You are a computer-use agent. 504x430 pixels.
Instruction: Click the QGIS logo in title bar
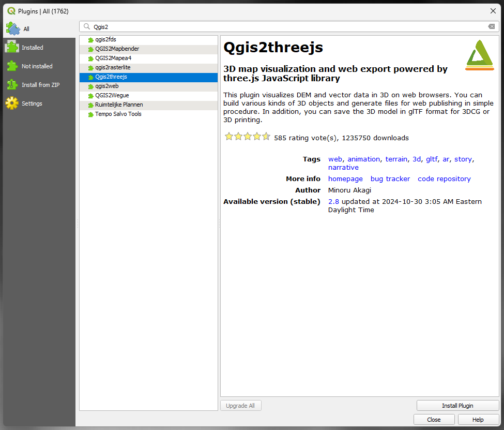[x=11, y=11]
